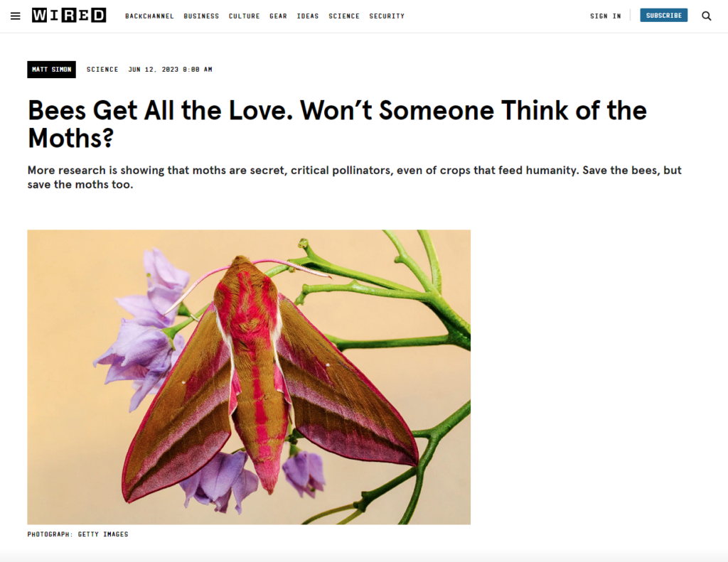Image resolution: width=728 pixels, height=562 pixels.
Task: Open author Matt Simon's profile
Action: point(51,69)
